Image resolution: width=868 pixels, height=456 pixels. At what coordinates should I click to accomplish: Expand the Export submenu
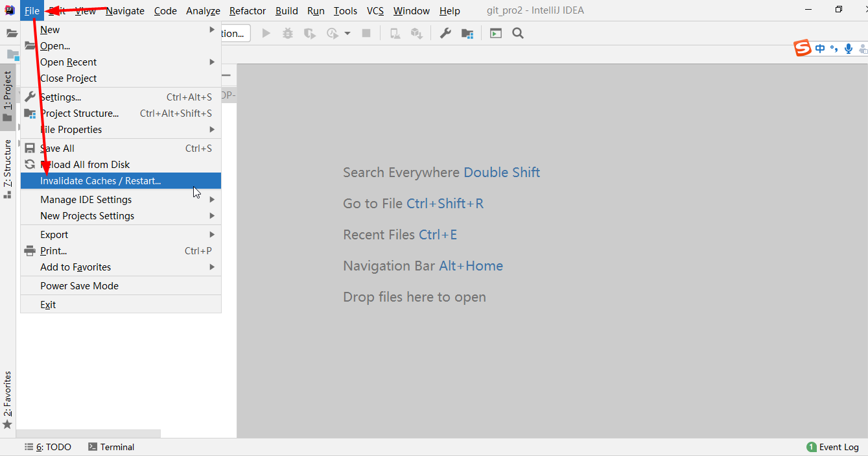click(x=121, y=235)
